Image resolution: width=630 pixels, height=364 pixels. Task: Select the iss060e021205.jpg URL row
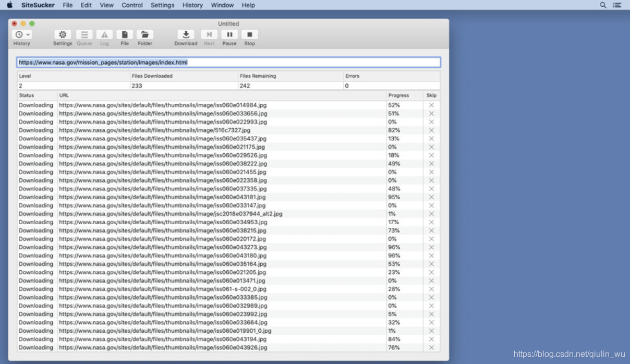click(228, 272)
